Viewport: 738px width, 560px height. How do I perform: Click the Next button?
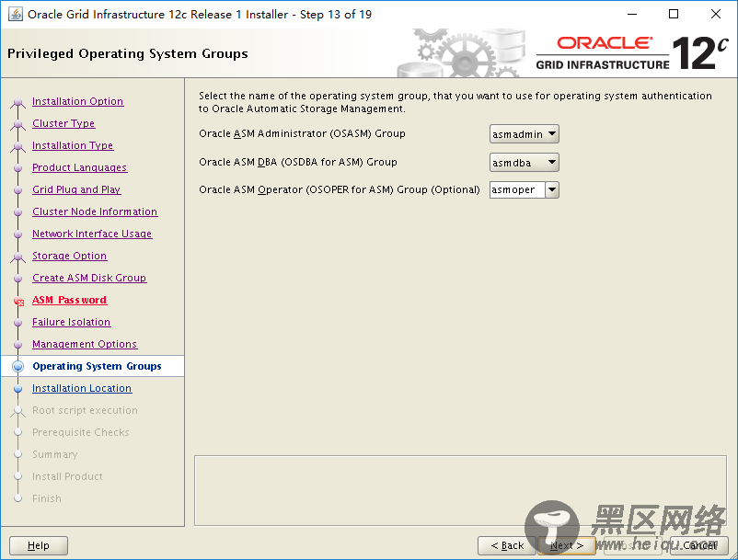pyautogui.click(x=567, y=545)
